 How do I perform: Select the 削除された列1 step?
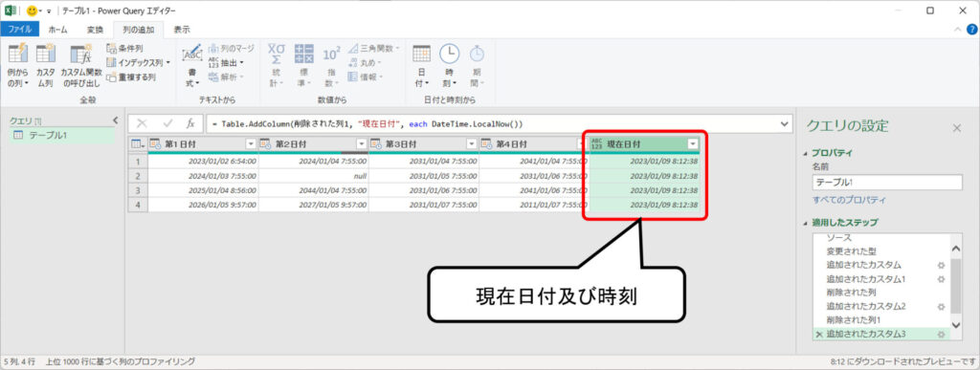[853, 320]
